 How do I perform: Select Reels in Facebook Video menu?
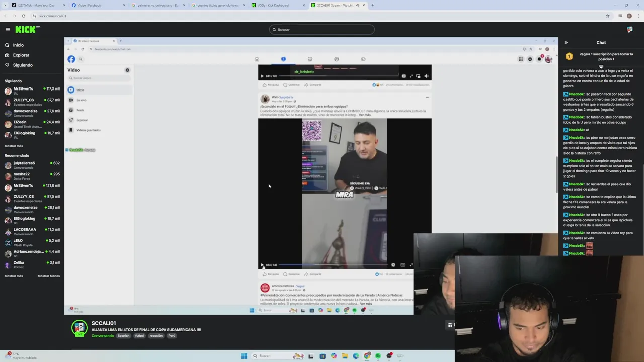[x=100, y=110]
